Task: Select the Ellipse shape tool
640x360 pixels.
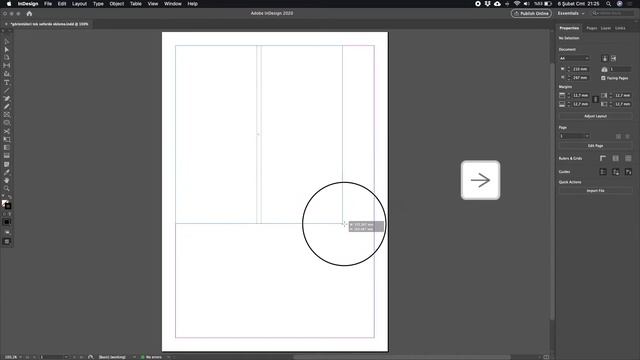Action: 7,123
